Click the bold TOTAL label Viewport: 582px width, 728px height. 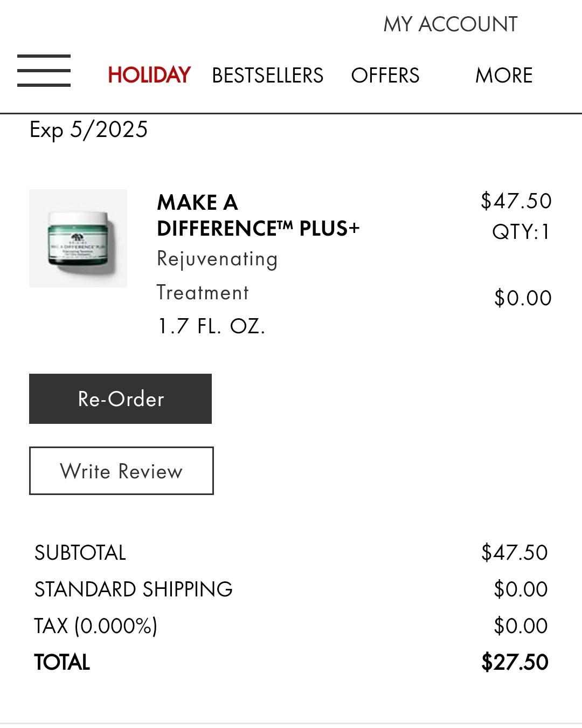point(62,662)
